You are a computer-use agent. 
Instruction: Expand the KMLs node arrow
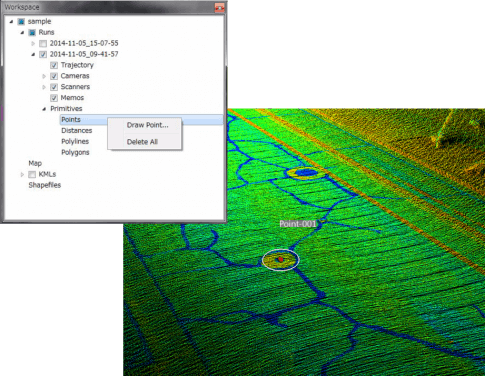(x=22, y=174)
